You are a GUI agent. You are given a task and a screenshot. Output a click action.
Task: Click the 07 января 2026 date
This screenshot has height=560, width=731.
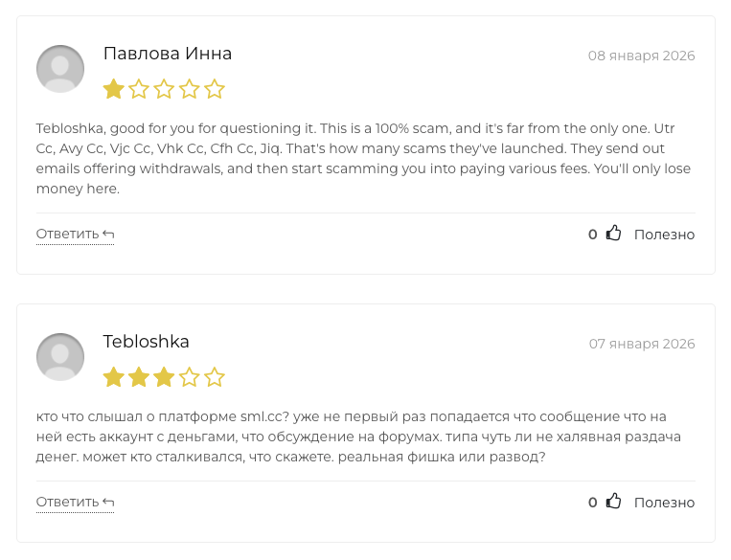point(641,344)
